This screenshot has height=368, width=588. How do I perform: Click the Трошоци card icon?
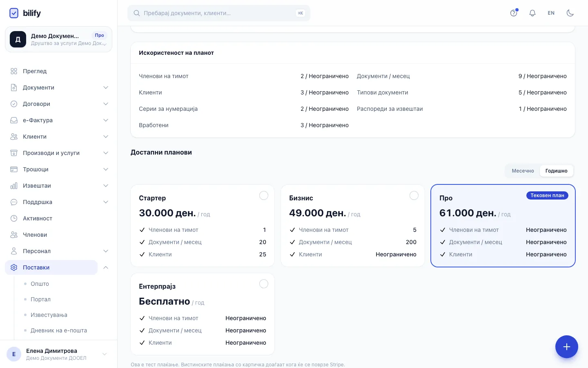pyautogui.click(x=14, y=169)
